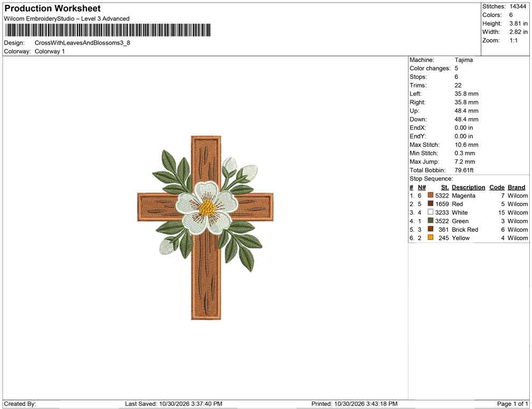This screenshot has height=409, width=532.
Task: Click the Yellow thread color swatch
Action: click(430, 238)
